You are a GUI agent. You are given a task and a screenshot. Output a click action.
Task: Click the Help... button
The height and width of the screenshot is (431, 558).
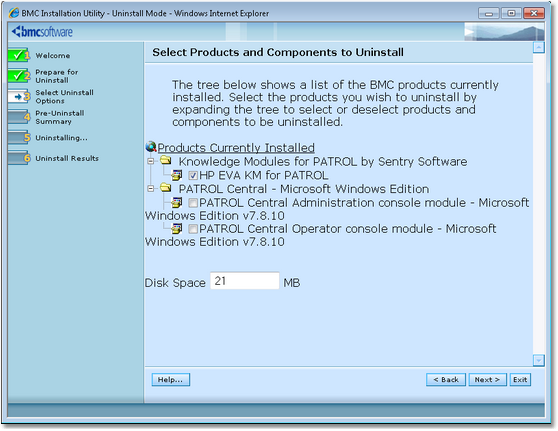click(x=171, y=379)
